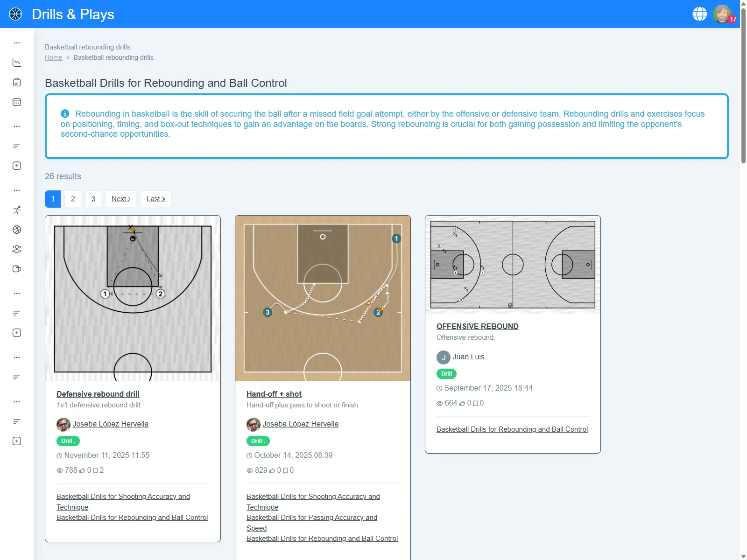Open author Juan Luis profile link

click(x=468, y=357)
